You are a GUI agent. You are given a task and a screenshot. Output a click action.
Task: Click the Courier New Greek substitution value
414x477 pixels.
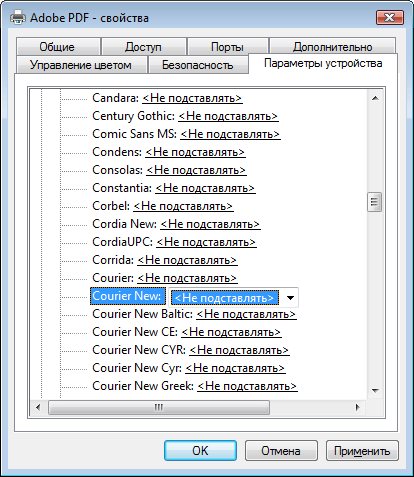pyautogui.click(x=247, y=386)
